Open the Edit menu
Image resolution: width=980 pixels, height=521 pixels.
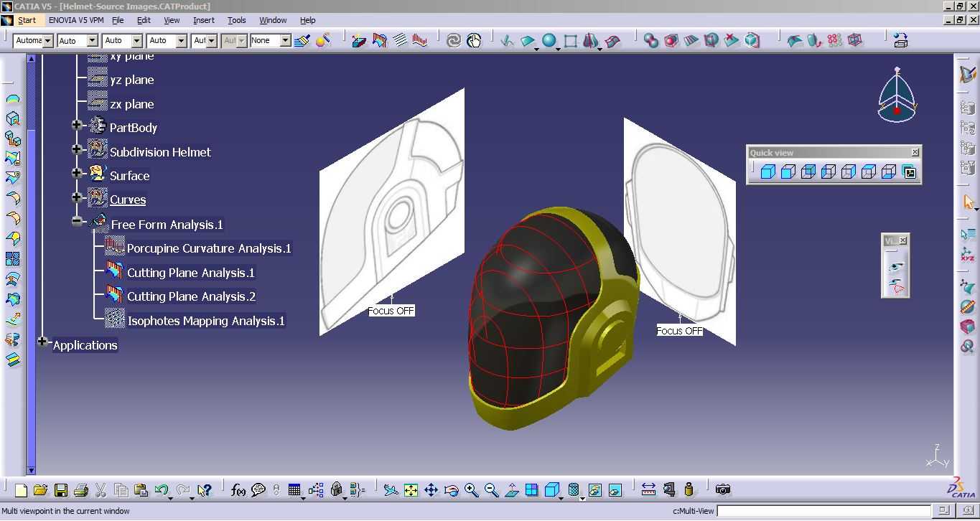[x=144, y=20]
